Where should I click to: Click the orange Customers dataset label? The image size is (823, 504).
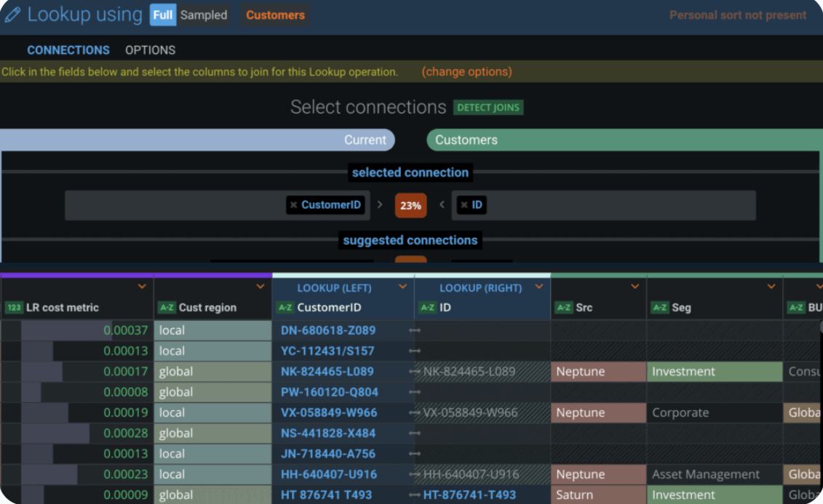(275, 15)
